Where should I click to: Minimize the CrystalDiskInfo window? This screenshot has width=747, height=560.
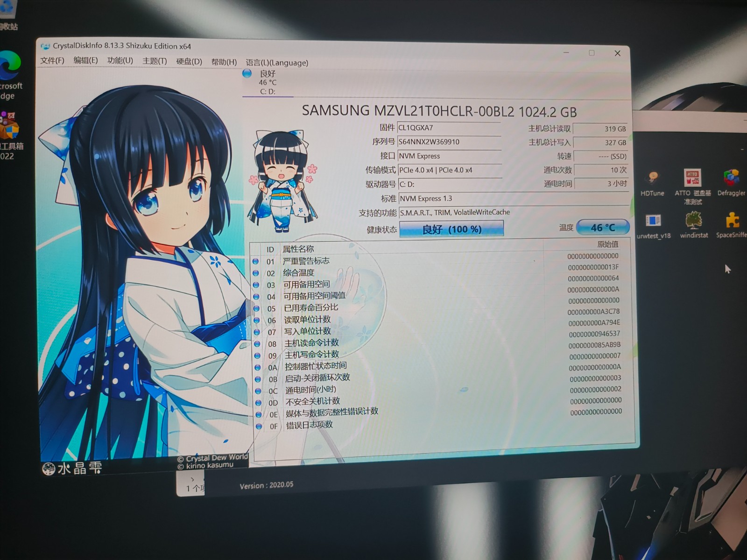point(566,52)
